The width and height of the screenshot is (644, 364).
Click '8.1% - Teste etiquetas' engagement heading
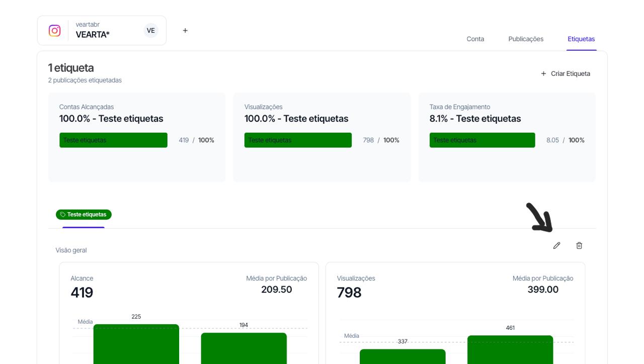tap(475, 119)
